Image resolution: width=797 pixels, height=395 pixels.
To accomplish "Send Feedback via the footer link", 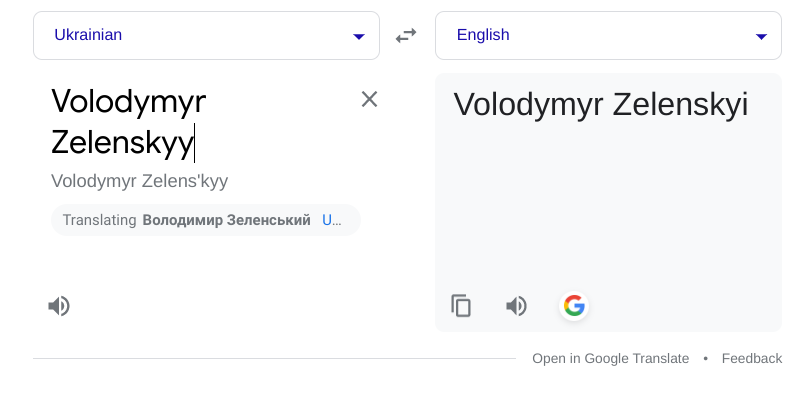I will click(752, 358).
